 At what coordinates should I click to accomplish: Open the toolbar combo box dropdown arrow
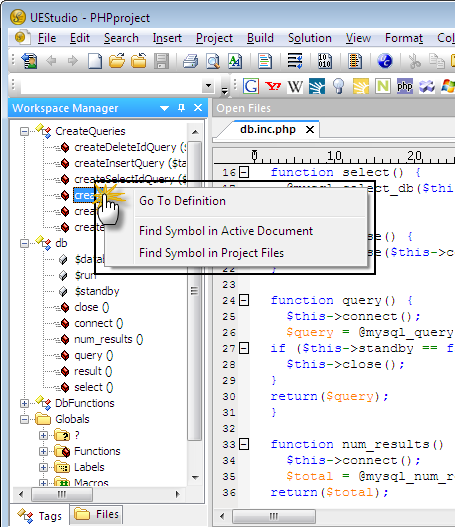coord(208,86)
